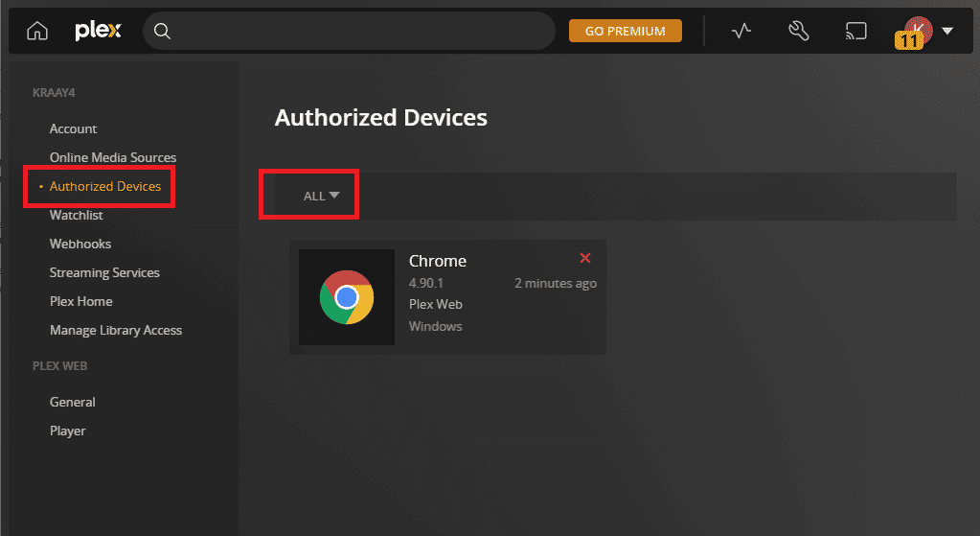Open the Activity pulse icon
Image resolution: width=980 pixels, height=536 pixels.
[x=741, y=31]
